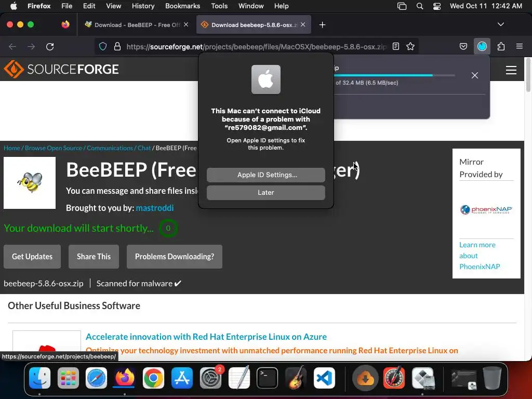Open the Apple menu

pyautogui.click(x=14, y=6)
